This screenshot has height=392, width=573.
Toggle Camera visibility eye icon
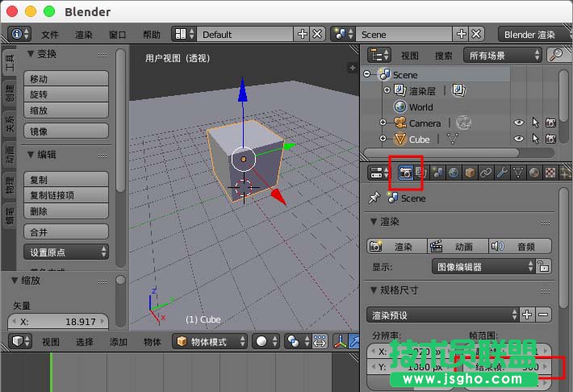(x=519, y=123)
